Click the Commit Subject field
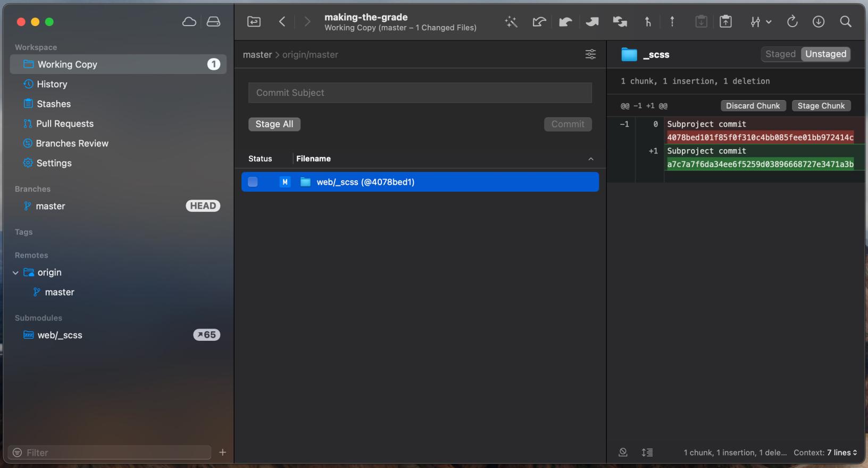The image size is (868, 468). coord(420,93)
